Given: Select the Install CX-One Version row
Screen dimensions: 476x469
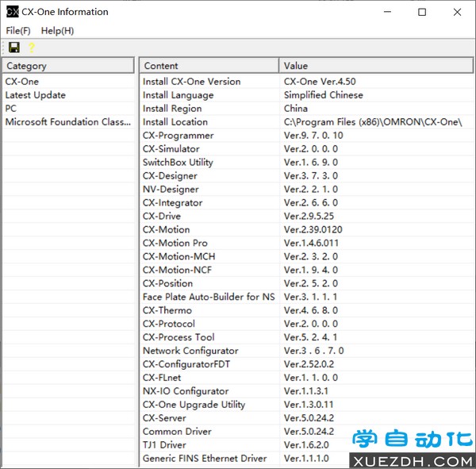Looking at the screenshot, I should point(306,82).
